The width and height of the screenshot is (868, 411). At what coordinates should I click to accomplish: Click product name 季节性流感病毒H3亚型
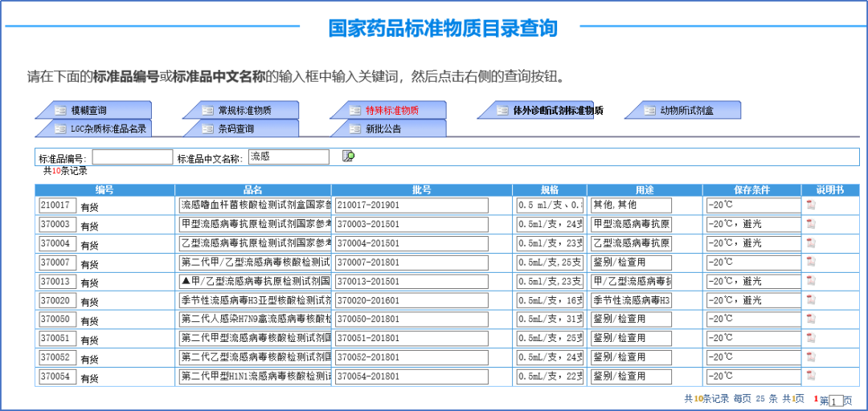click(256, 300)
